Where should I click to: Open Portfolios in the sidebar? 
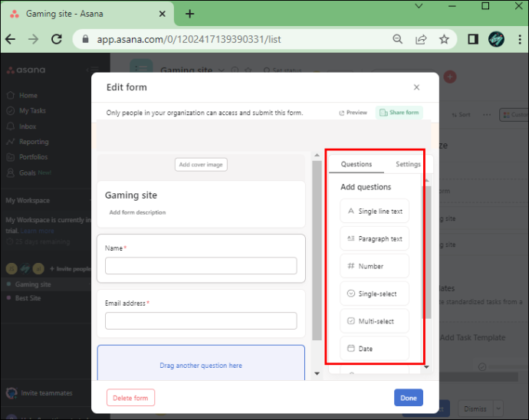click(x=27, y=157)
